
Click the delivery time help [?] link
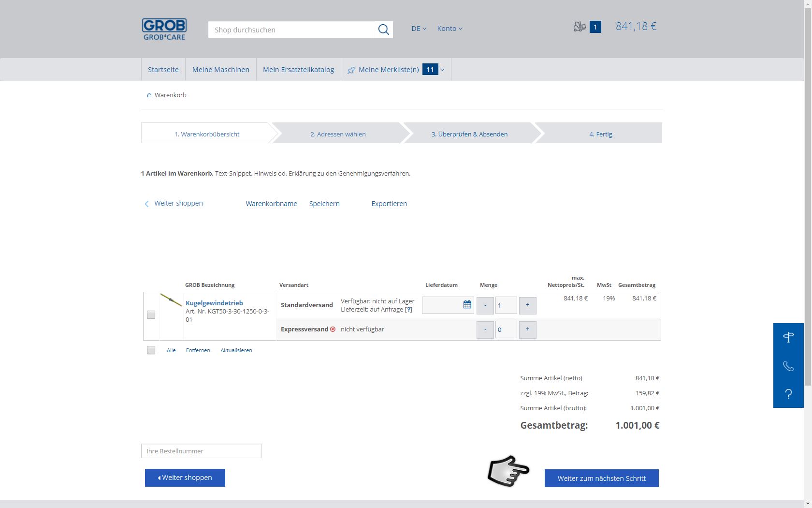(408, 310)
